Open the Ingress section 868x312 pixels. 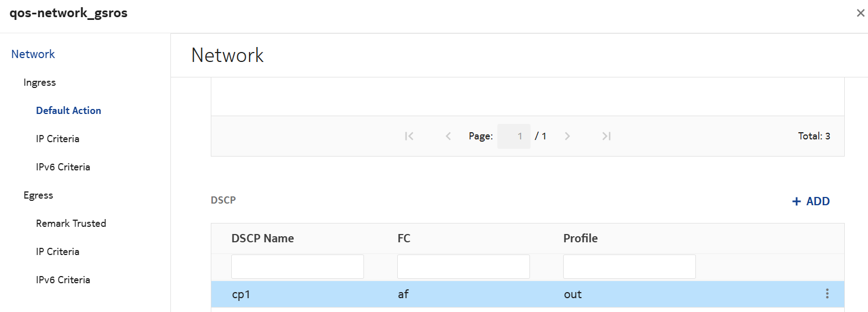point(40,82)
